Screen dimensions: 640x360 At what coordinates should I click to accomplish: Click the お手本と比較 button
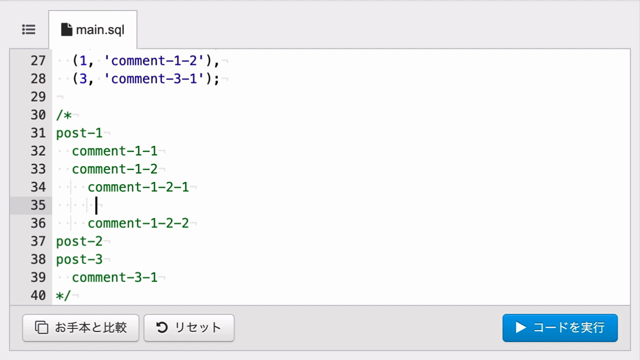pyautogui.click(x=81, y=327)
